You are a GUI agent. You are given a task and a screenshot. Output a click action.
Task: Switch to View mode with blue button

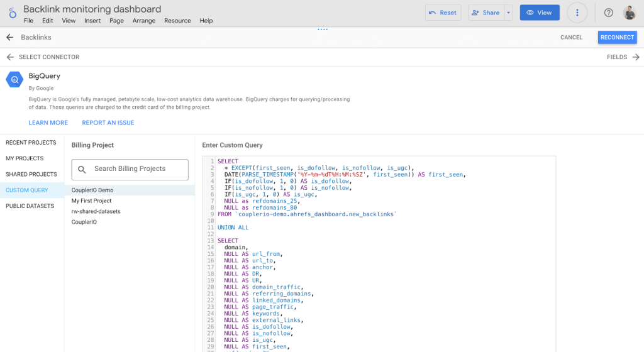coord(540,13)
